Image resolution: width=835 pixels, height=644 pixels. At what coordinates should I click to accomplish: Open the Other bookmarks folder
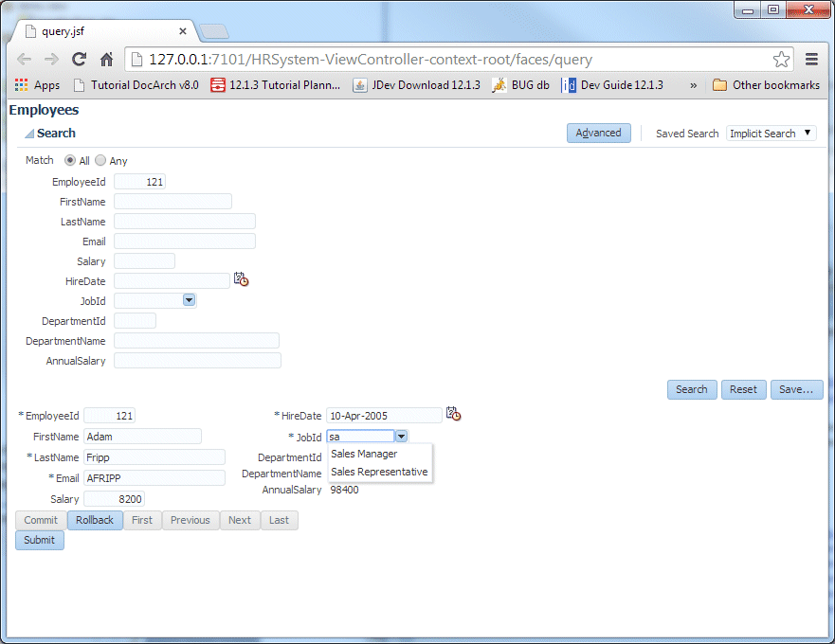pos(767,85)
